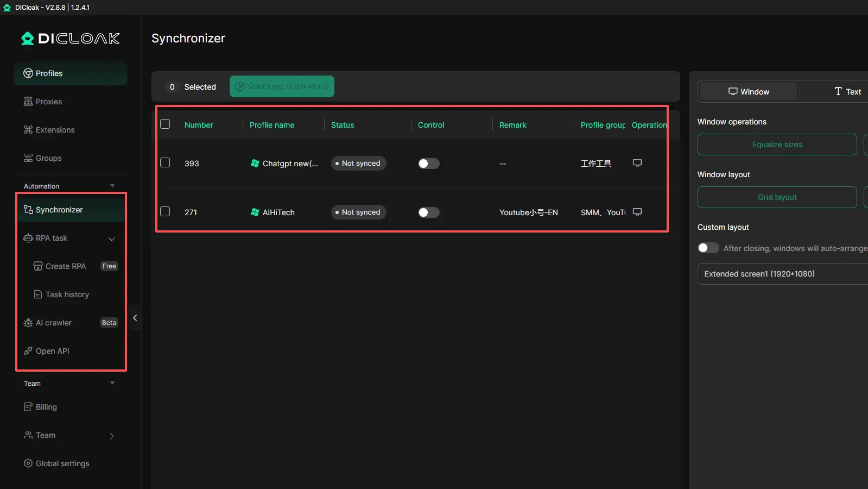The height and width of the screenshot is (489, 868).
Task: Enable control toggle for profile 393
Action: [428, 164]
